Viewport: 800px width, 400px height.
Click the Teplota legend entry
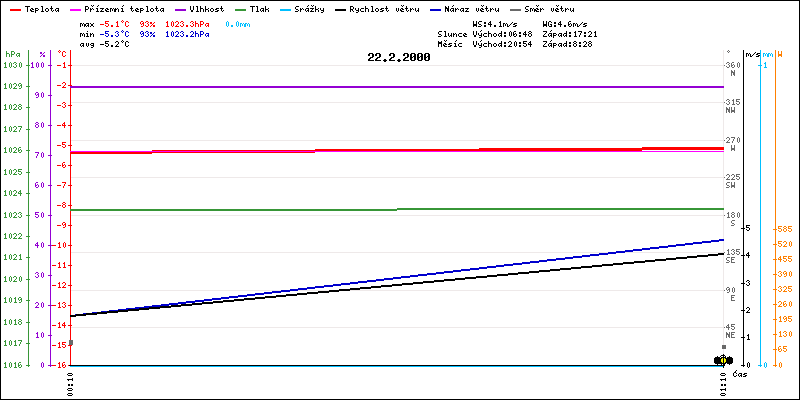pos(40,8)
